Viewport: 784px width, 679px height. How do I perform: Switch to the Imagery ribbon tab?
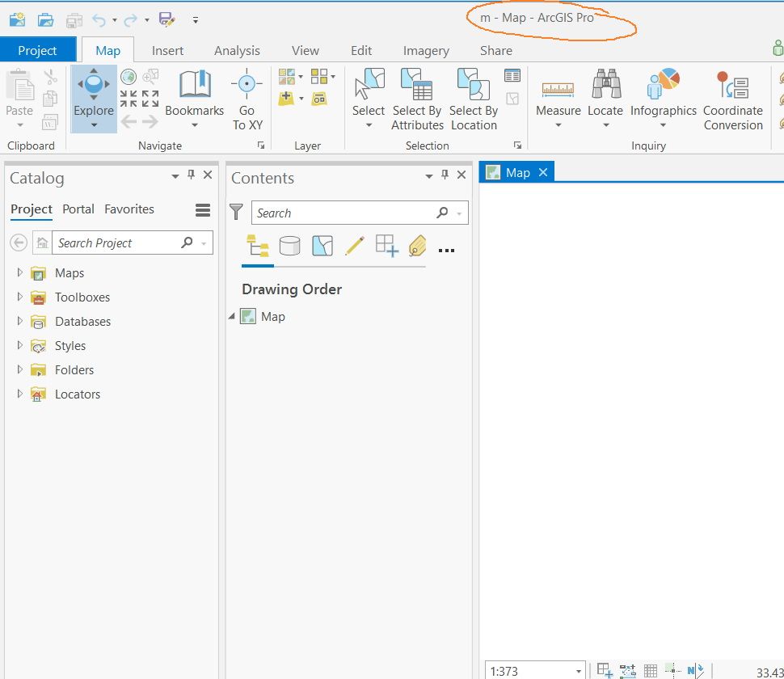(x=426, y=50)
